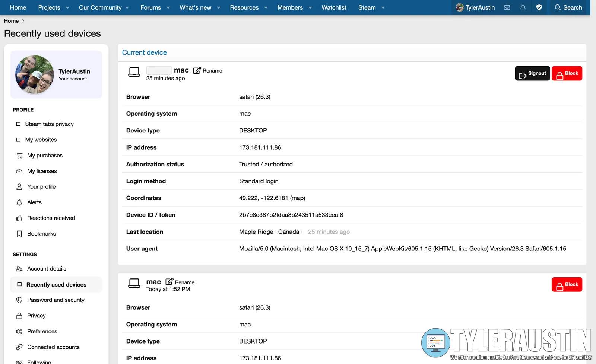Image resolution: width=596 pixels, height=364 pixels.
Task: Expand the Resources dropdown arrow
Action: coord(266,7)
